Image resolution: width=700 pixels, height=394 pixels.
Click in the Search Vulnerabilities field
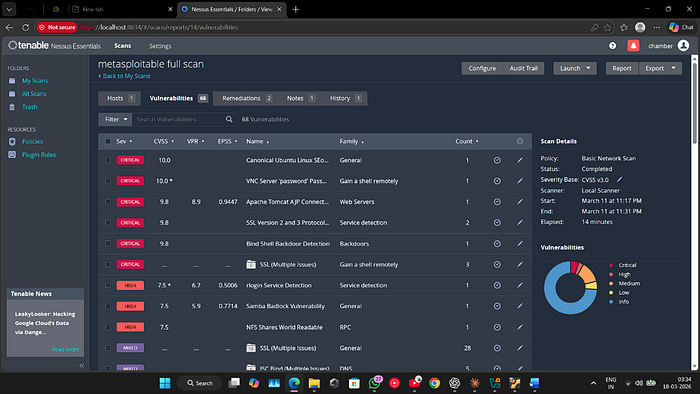click(179, 119)
